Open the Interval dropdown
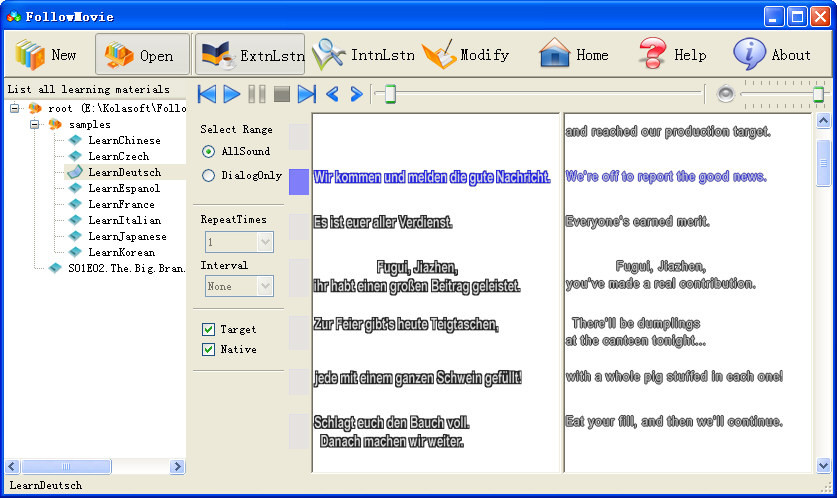The image size is (837, 498). 265,286
